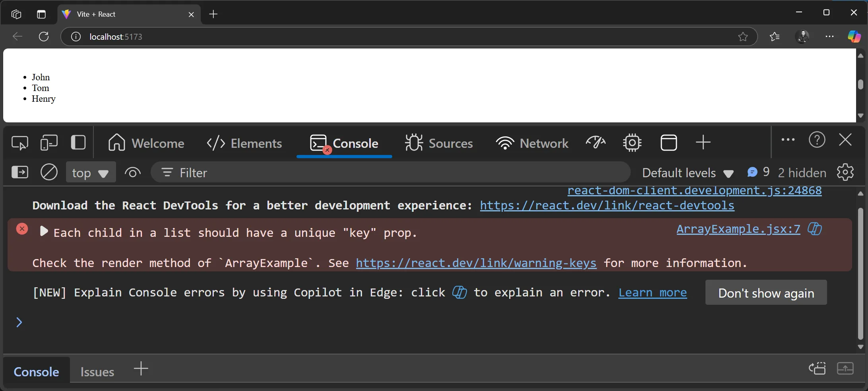The width and height of the screenshot is (868, 391).
Task: Open Edge workspaces icon
Action: pos(16,14)
